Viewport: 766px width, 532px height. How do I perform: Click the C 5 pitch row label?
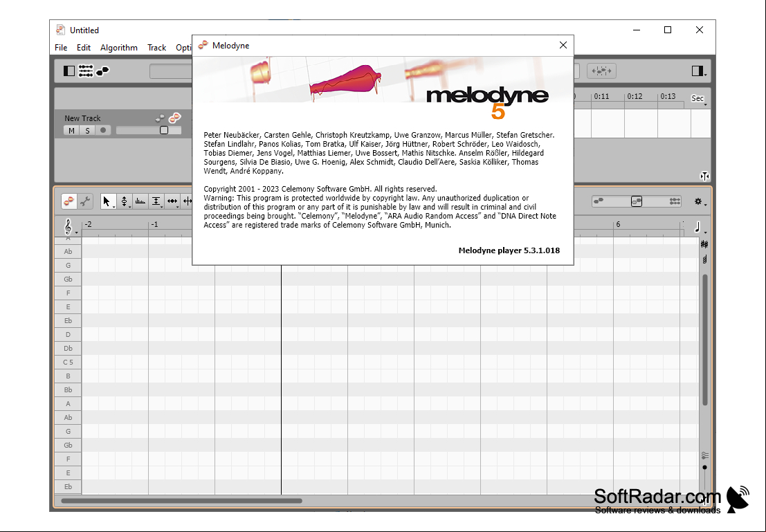pyautogui.click(x=68, y=363)
